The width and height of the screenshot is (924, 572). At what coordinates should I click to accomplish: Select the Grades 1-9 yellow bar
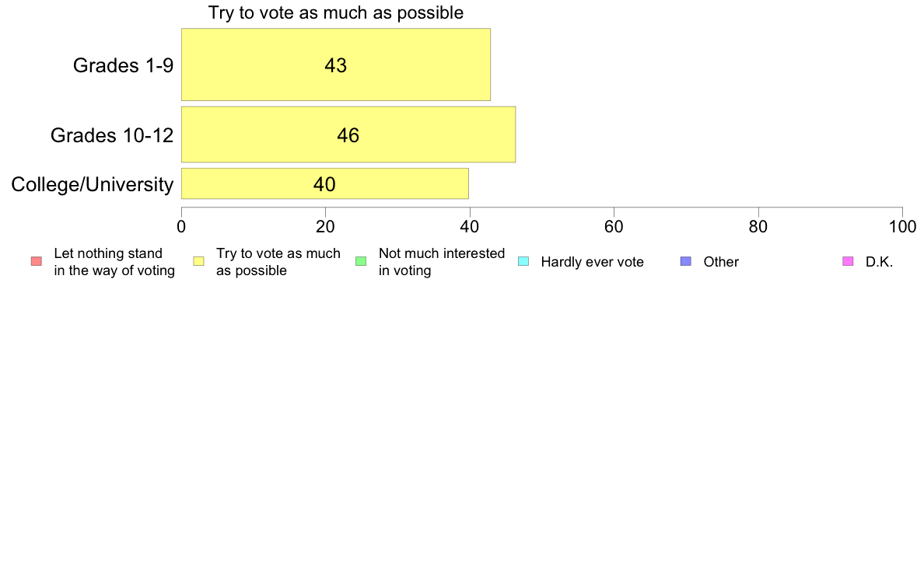pyautogui.click(x=336, y=65)
